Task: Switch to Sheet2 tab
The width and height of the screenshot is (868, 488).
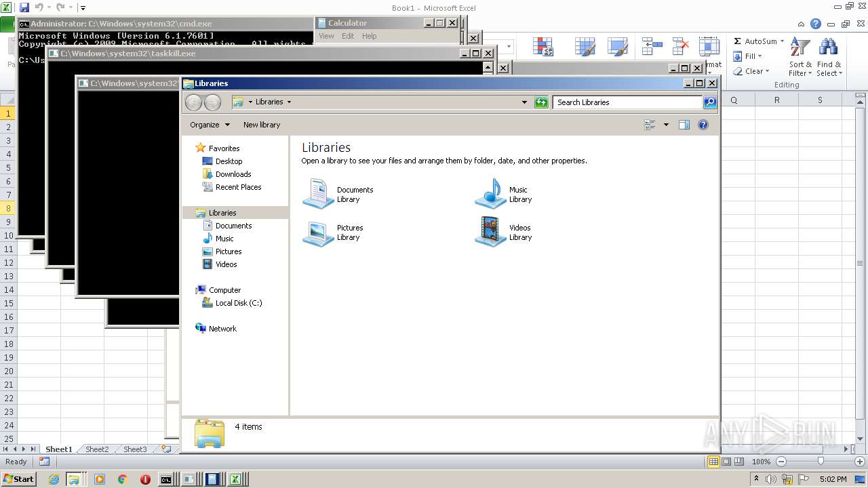Action: (x=96, y=449)
